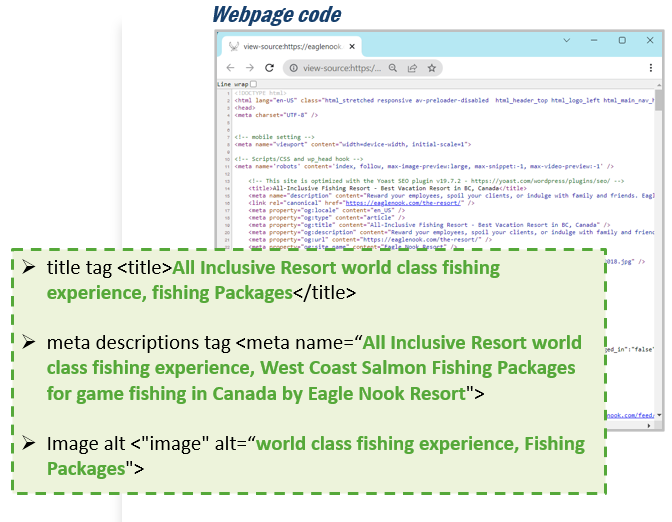672x522 pixels.
Task: Click the title tag source line
Action: (387, 188)
